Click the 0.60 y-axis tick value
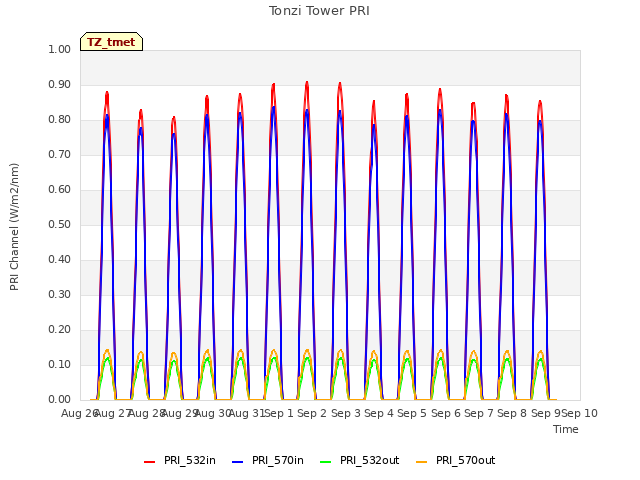 [x=60, y=189]
